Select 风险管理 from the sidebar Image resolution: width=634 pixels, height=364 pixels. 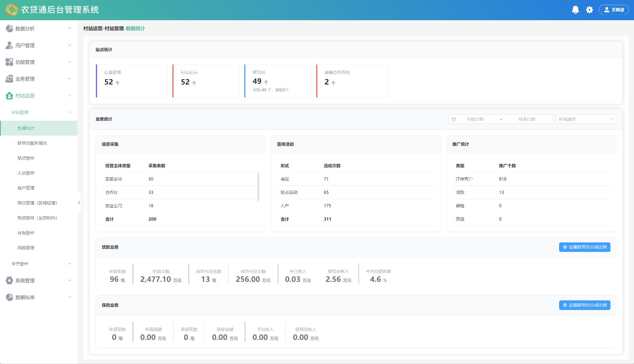coord(26,248)
